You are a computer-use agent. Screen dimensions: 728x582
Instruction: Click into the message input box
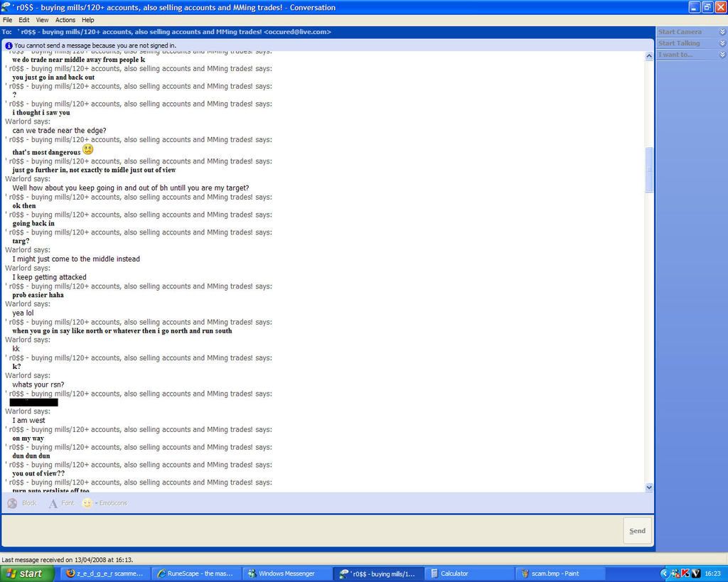point(312,531)
